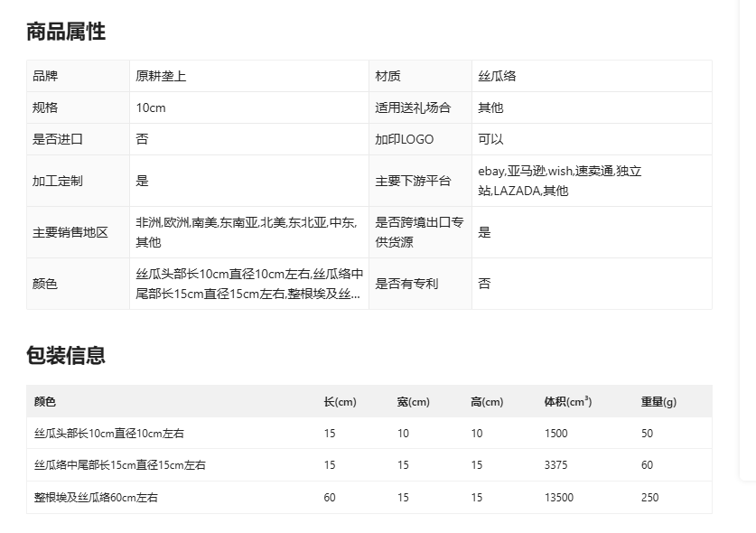Click the 是否跨境出口专供货源 label
The image size is (756, 533).
(x=419, y=232)
